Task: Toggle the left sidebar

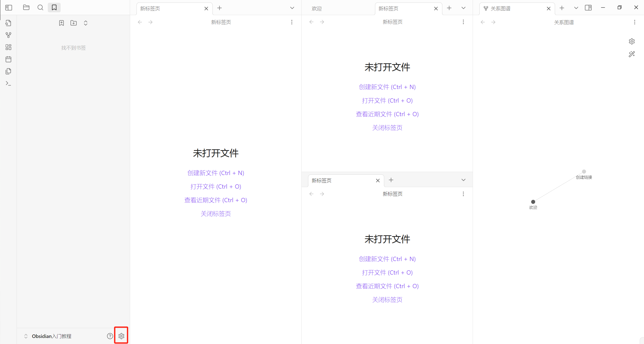Action: (9, 8)
